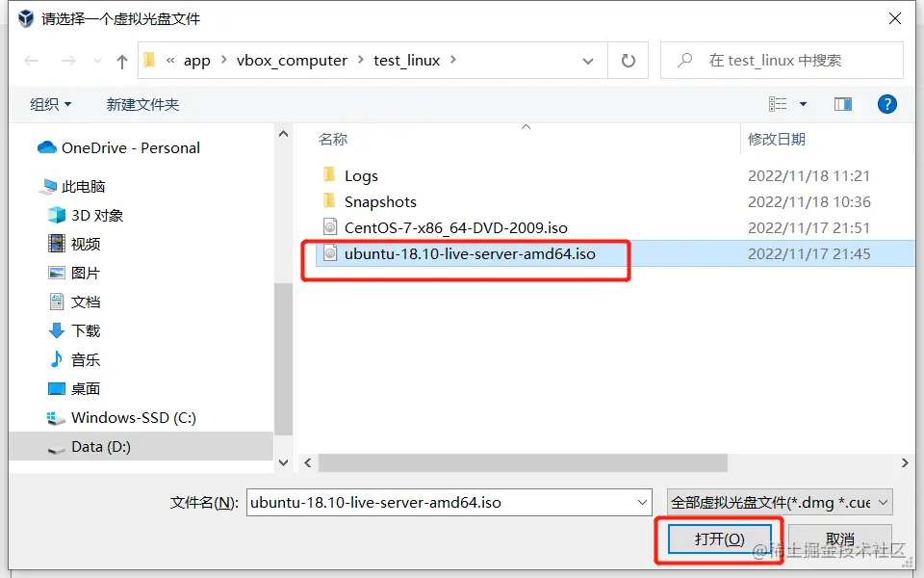Go back using the back arrow
The image size is (924, 578).
coord(32,60)
